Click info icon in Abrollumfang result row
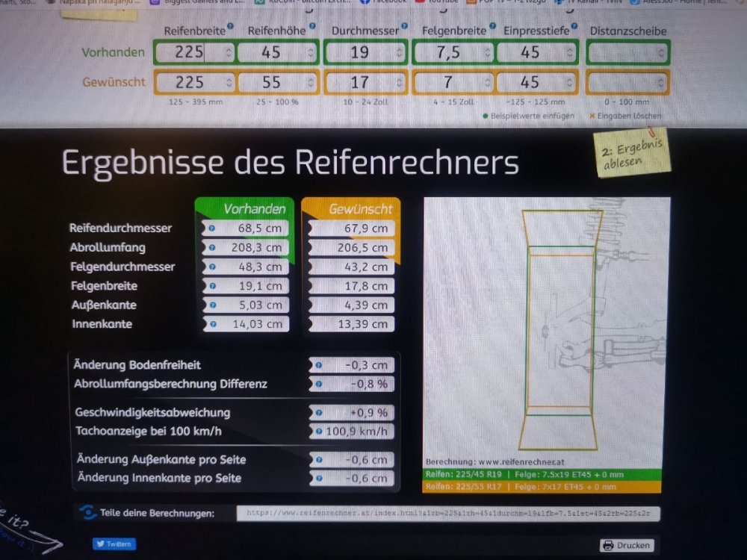 (x=211, y=248)
